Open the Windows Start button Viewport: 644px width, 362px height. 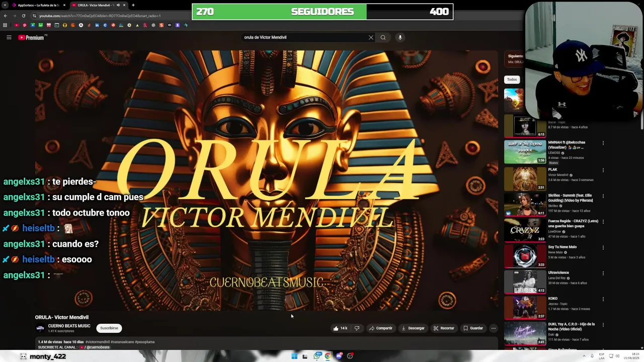pos(294,356)
